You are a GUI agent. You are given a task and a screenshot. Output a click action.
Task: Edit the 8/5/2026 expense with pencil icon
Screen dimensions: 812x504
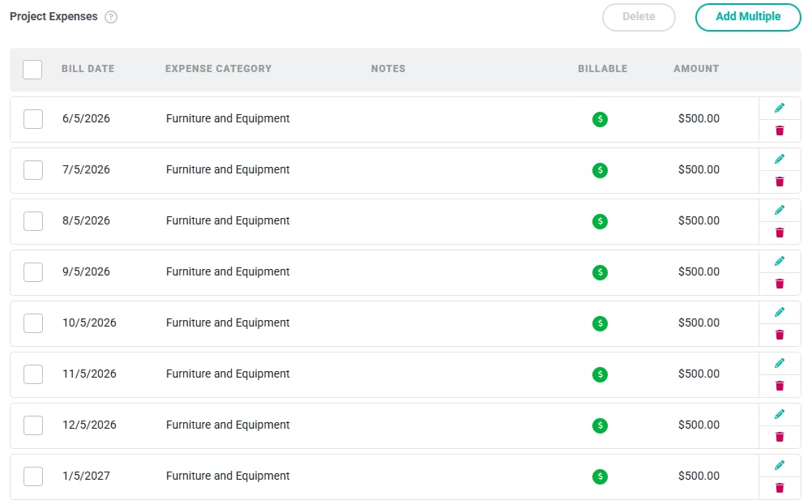pos(780,210)
